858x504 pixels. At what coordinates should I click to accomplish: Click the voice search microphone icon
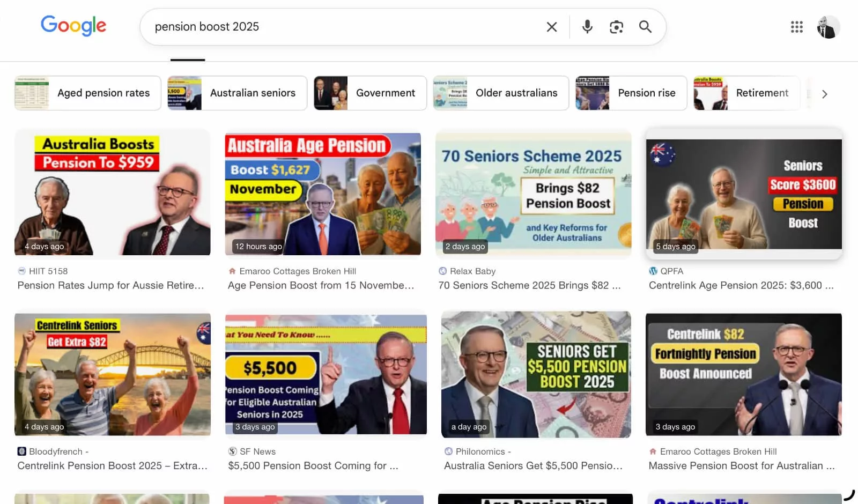(x=587, y=26)
